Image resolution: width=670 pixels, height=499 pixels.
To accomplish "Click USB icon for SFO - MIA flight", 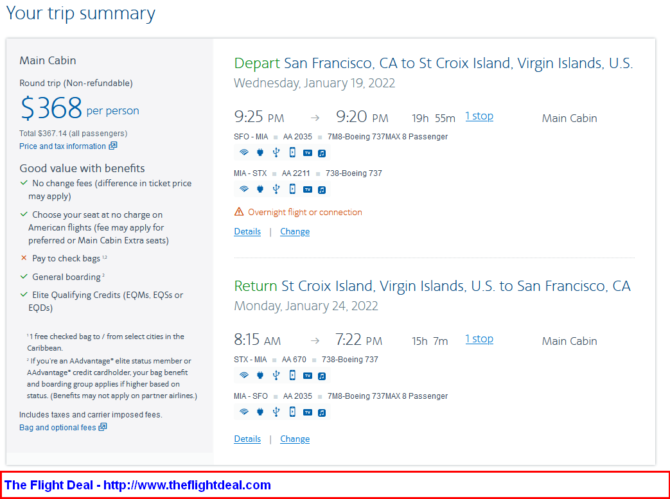I will pyautogui.click(x=276, y=153).
